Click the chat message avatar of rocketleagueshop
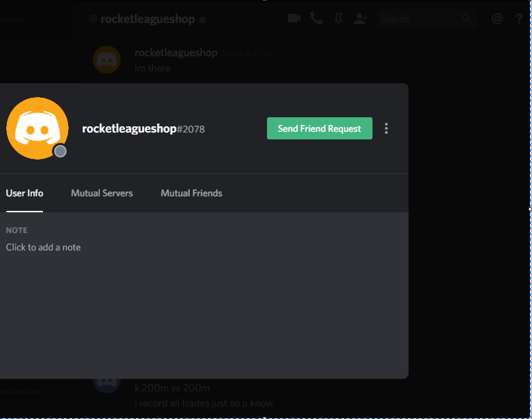Screen dimensions: 532x419 107,60
